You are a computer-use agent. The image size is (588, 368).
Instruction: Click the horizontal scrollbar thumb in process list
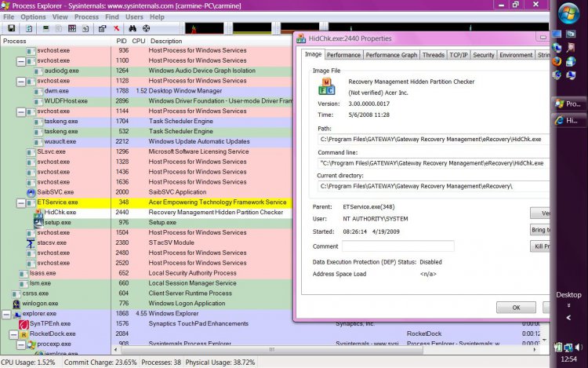click(x=272, y=350)
